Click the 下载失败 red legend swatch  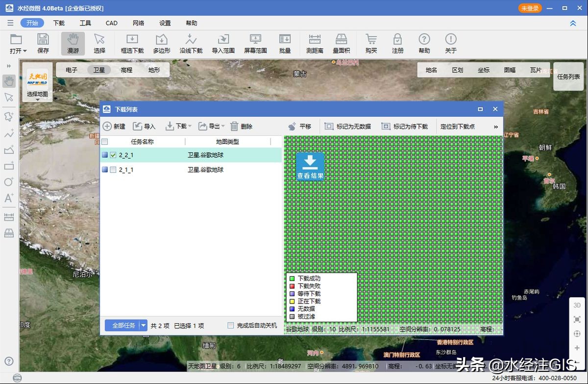[293, 285]
